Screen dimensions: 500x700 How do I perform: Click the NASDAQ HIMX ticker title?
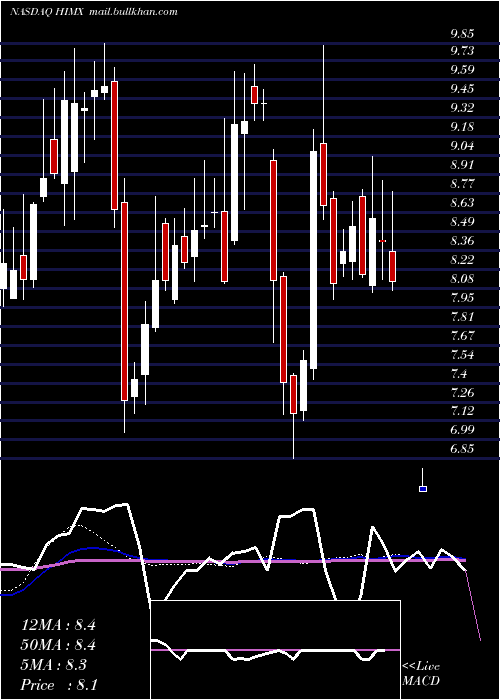[49, 12]
